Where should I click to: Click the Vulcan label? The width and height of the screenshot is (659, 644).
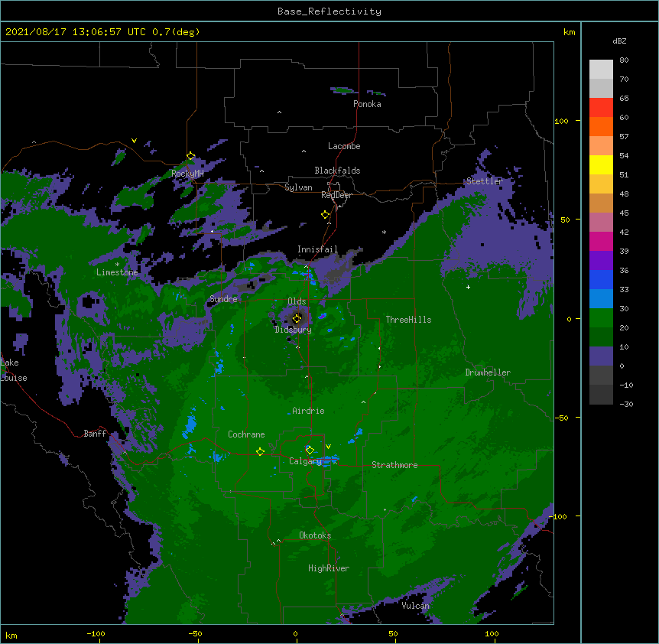415,606
